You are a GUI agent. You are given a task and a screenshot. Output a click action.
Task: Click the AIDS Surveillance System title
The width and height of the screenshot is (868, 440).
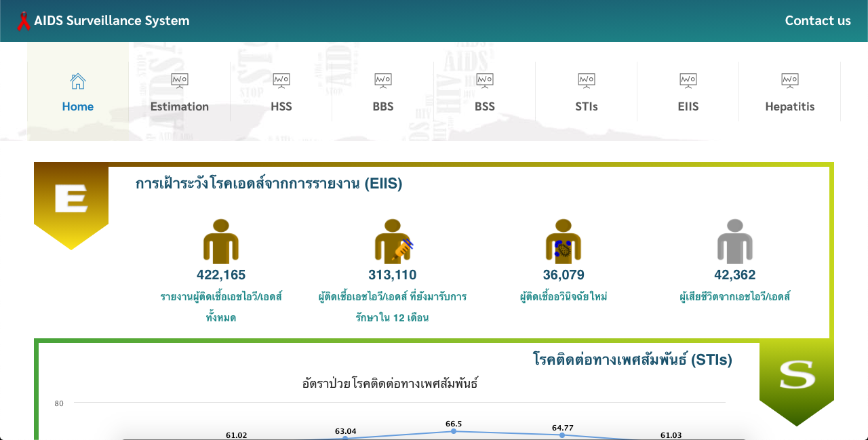tap(112, 20)
